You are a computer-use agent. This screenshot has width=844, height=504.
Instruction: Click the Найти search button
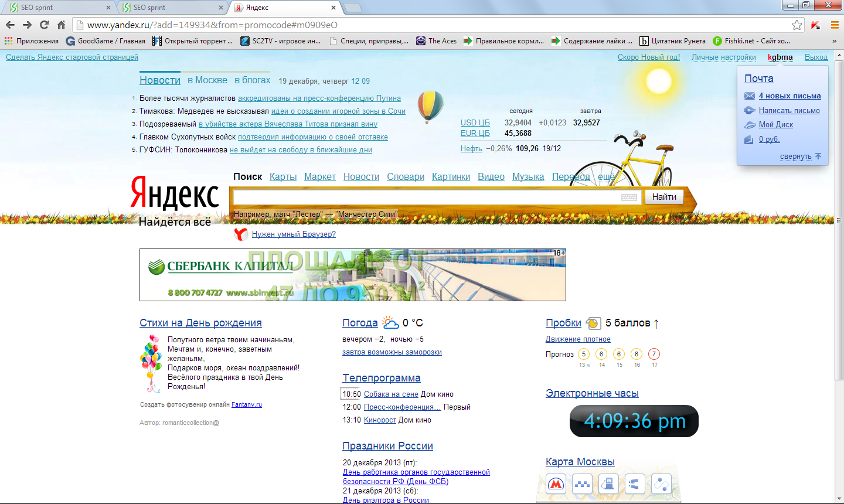click(664, 197)
